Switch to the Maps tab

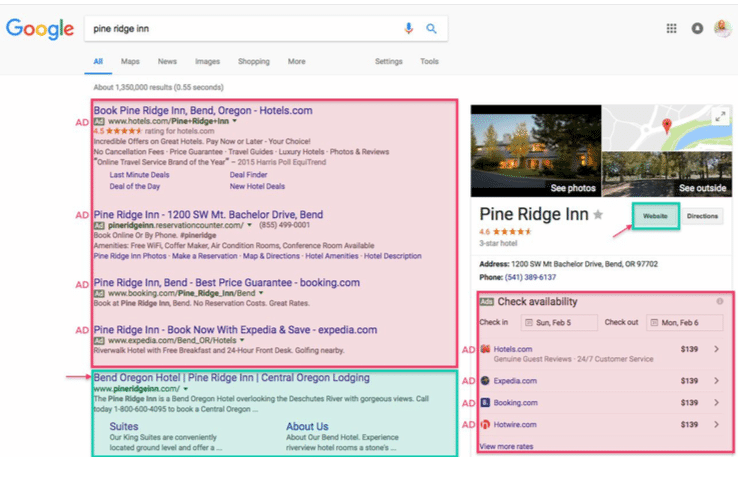click(130, 61)
